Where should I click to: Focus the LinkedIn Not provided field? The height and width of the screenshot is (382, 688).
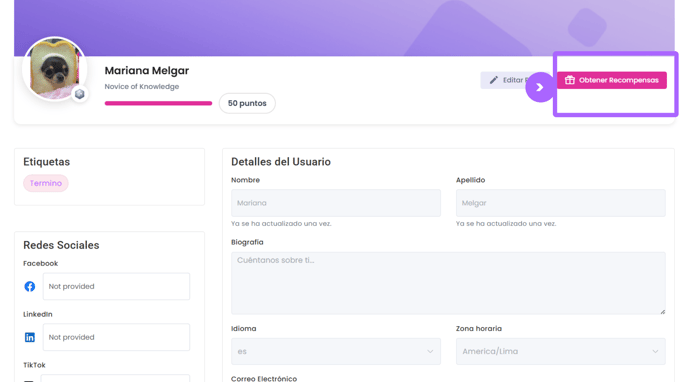(116, 337)
